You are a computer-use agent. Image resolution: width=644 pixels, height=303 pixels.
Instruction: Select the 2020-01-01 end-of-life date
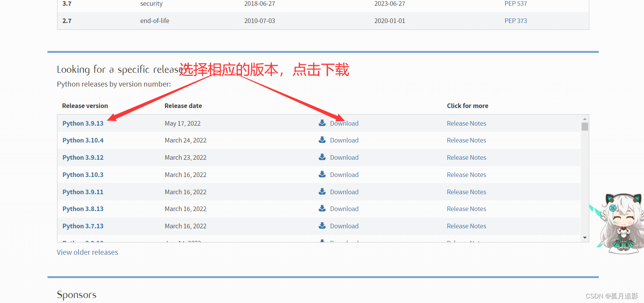tap(390, 21)
